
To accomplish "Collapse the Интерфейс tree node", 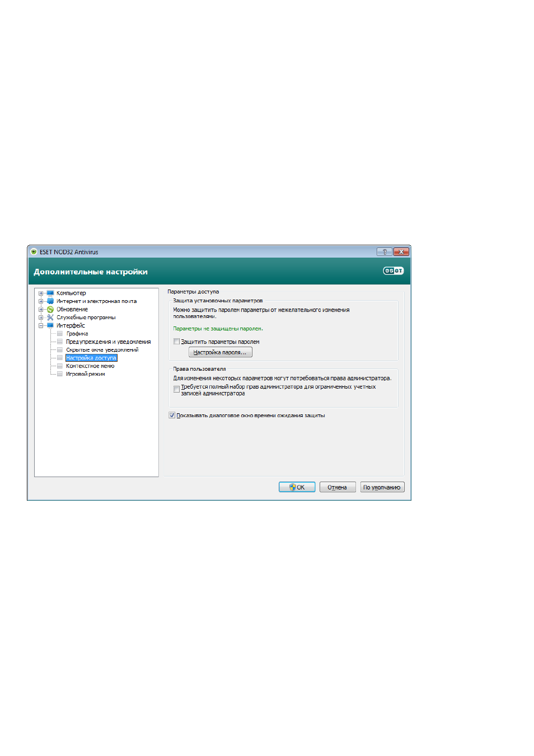I will click(41, 326).
